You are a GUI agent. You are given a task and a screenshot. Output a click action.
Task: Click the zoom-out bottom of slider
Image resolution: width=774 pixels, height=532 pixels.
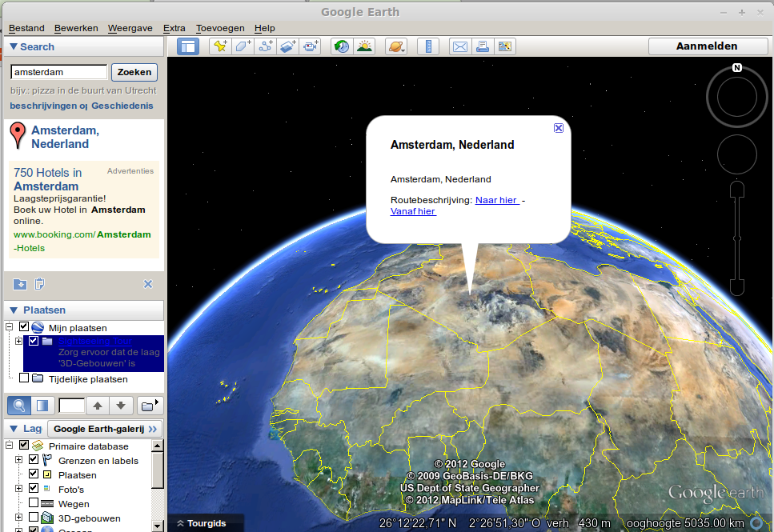coord(737,286)
